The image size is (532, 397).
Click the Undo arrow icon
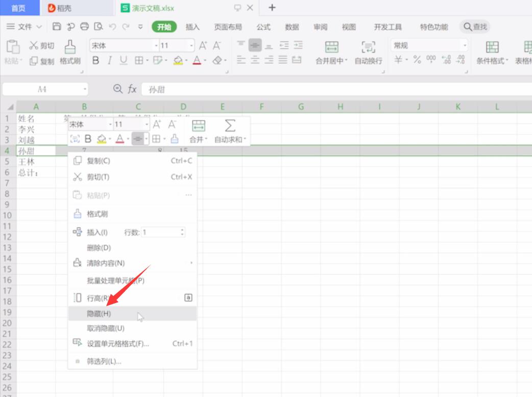click(112, 27)
